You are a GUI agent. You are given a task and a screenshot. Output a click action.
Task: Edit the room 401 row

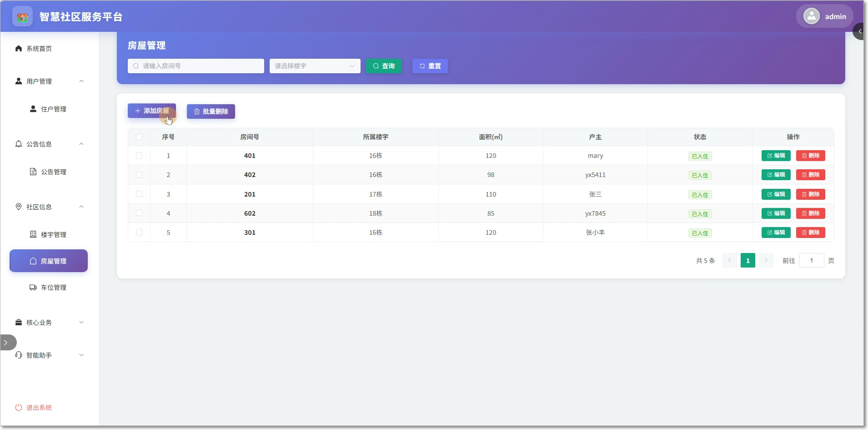(x=776, y=156)
